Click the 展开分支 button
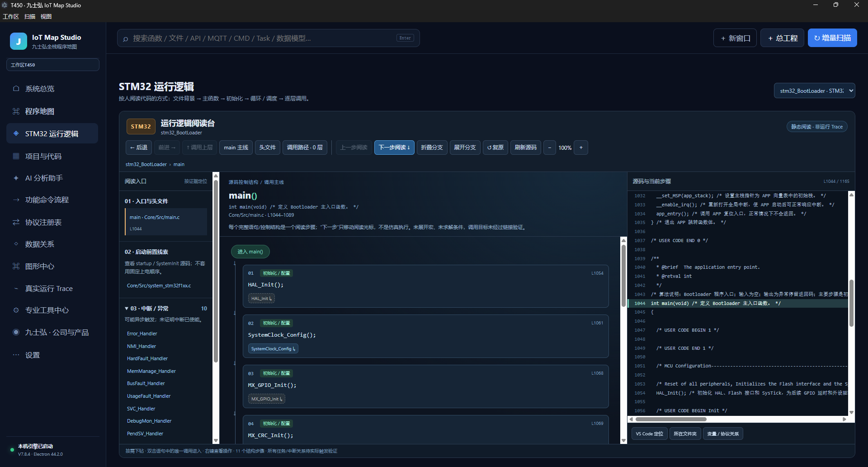The width and height of the screenshot is (868, 467). point(465,148)
